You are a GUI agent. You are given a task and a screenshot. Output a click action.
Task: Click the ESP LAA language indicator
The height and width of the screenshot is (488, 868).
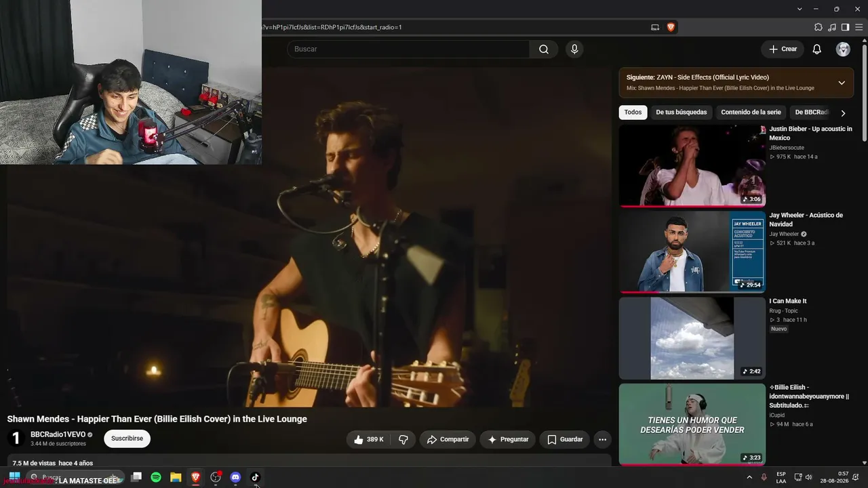pyautogui.click(x=781, y=477)
